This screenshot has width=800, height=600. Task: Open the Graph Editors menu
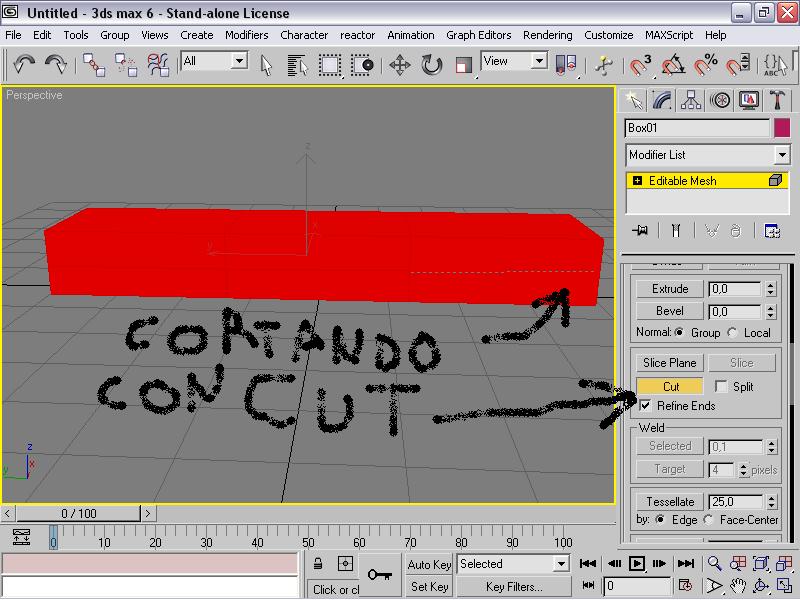pyautogui.click(x=479, y=35)
